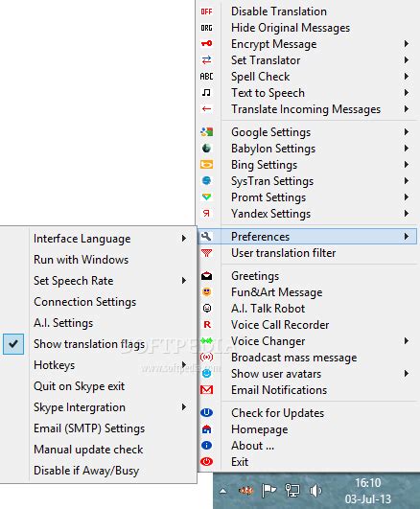Click the red OFF icon beside Disable Translation
The image size is (420, 509).
(x=206, y=12)
